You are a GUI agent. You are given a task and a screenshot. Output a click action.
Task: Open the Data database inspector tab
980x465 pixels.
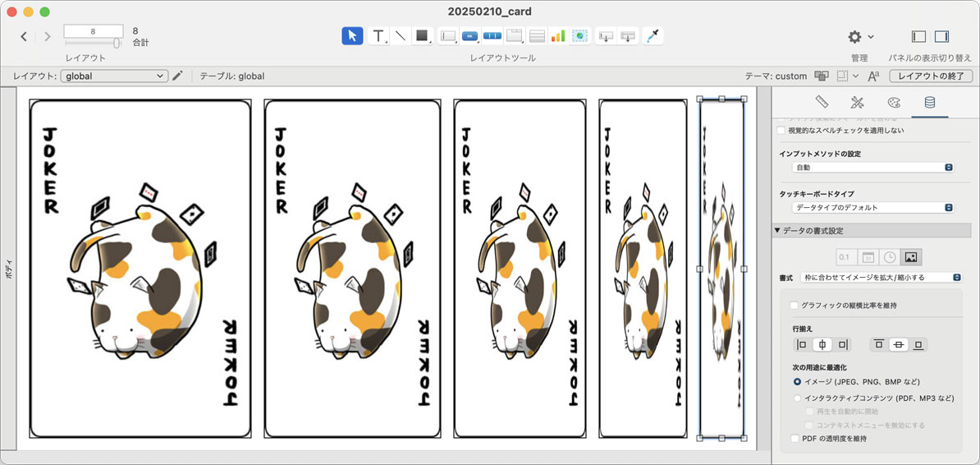pos(929,102)
